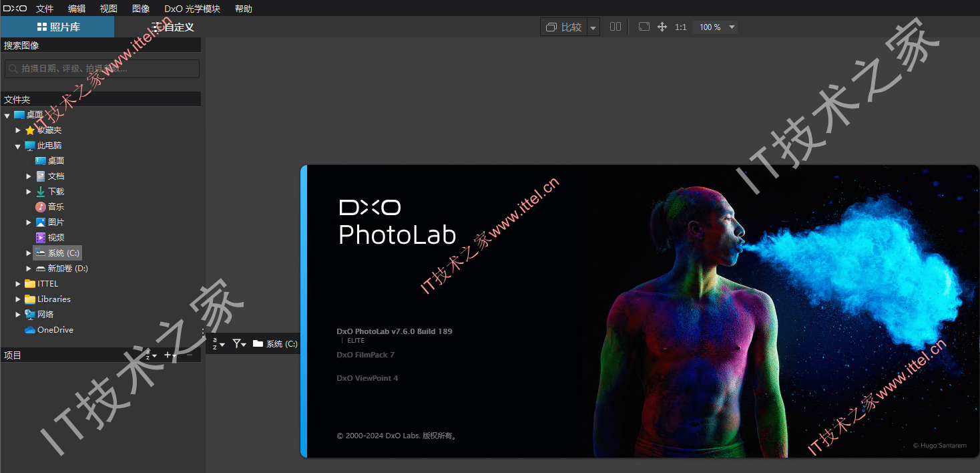980x473 pixels.
Task: Click the 下载 green download arrow icon
Action: pyautogui.click(x=40, y=192)
